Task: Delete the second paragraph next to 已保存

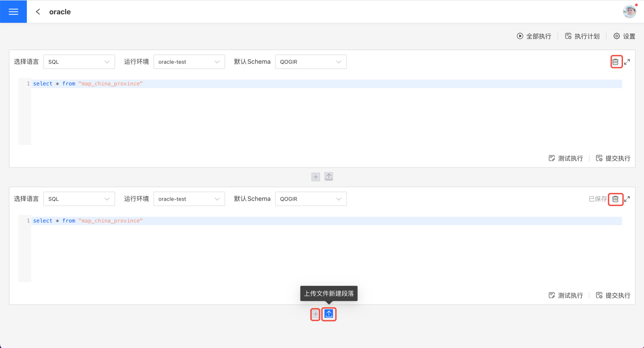Action: click(615, 199)
